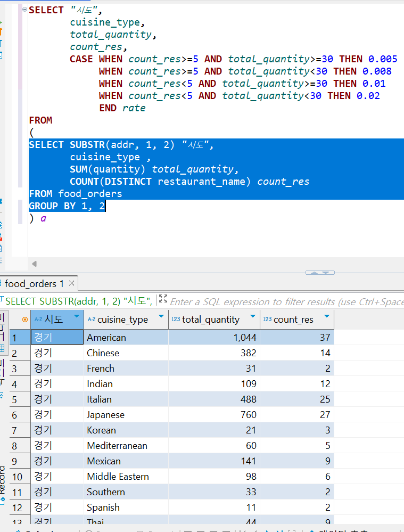This screenshot has height=532, width=404.
Task: Place cursor on the cuisine_type line in outer SELECT
Action: 107,22
